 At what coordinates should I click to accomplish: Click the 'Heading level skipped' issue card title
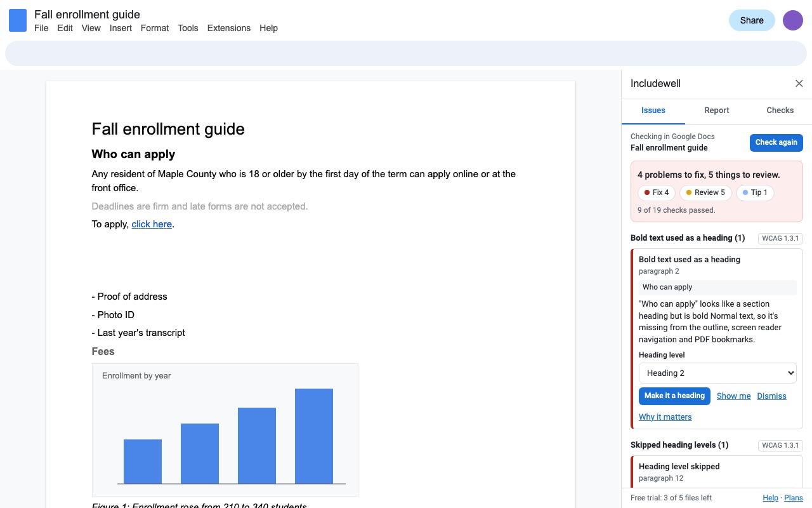pyautogui.click(x=679, y=466)
